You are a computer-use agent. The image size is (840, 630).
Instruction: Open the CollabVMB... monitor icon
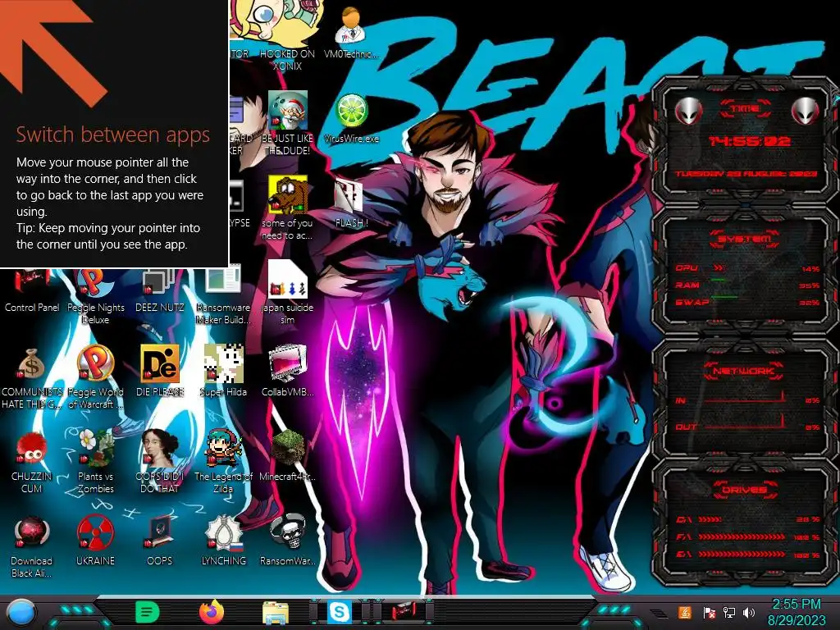[x=288, y=371]
